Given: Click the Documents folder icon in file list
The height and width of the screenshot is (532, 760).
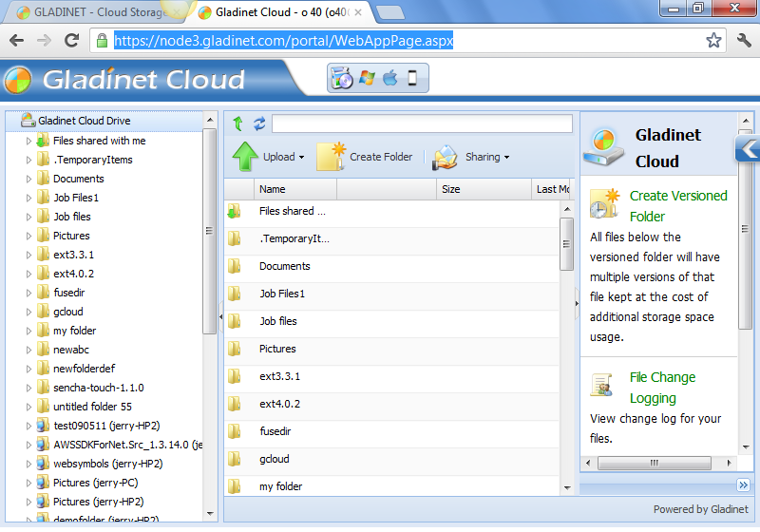Looking at the screenshot, I should point(234,266).
